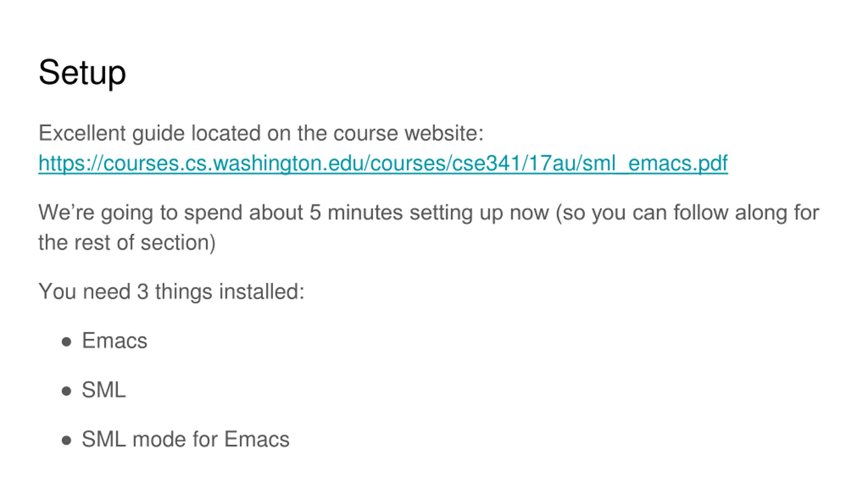868x488 pixels.
Task: Click the "Setup" slide title
Action: coord(82,73)
